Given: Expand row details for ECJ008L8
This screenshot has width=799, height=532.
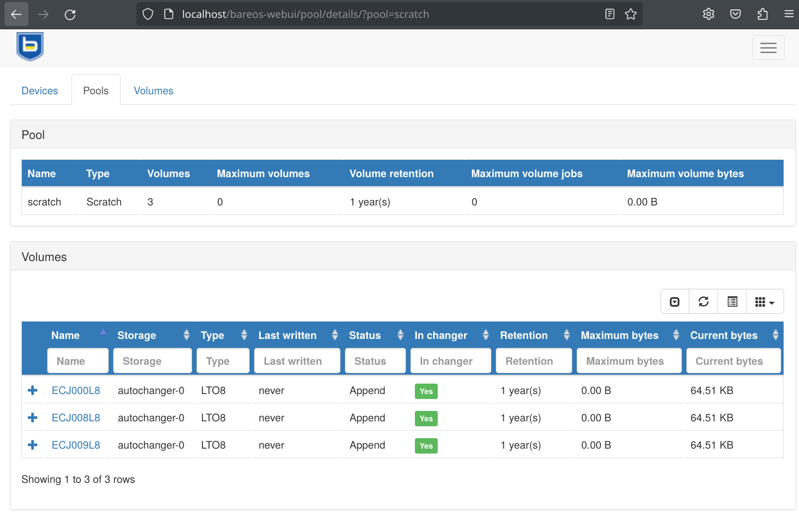Looking at the screenshot, I should 33,418.
